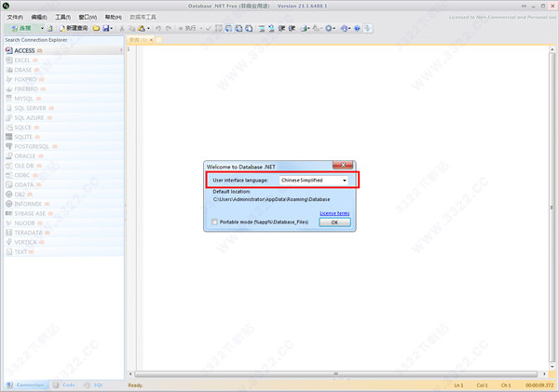Viewport: 559px width, 392px height.
Task: Click the ORACLE database icon
Action: (9, 156)
